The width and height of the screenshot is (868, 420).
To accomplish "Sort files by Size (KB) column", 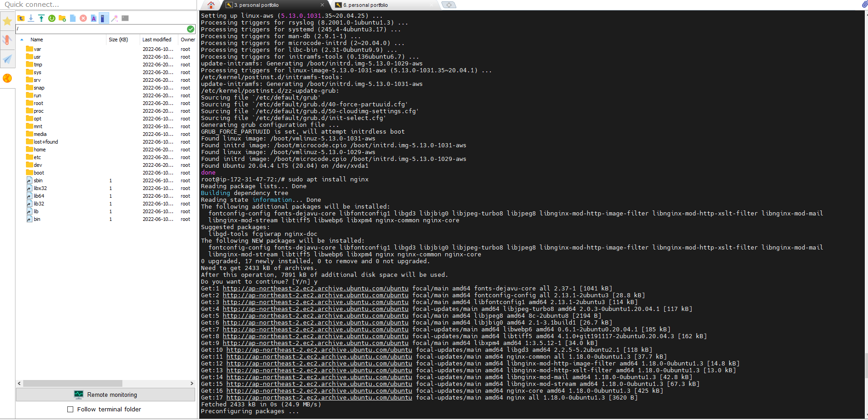I will [x=118, y=40].
